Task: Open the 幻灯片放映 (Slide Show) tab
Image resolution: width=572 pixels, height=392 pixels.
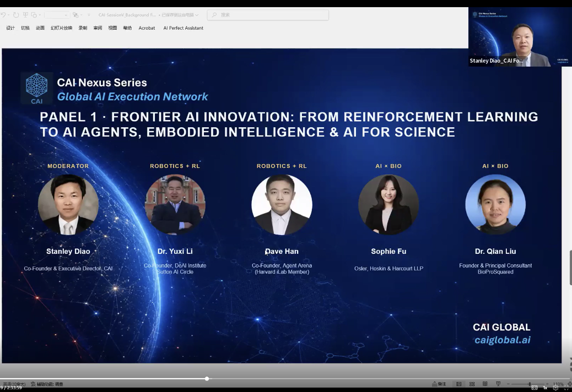Action: click(61, 28)
